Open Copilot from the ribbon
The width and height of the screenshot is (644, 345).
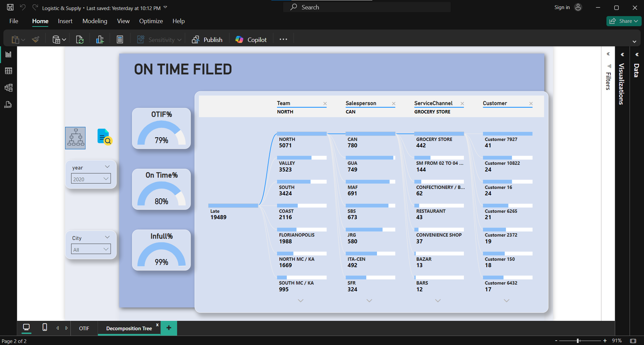(x=251, y=40)
